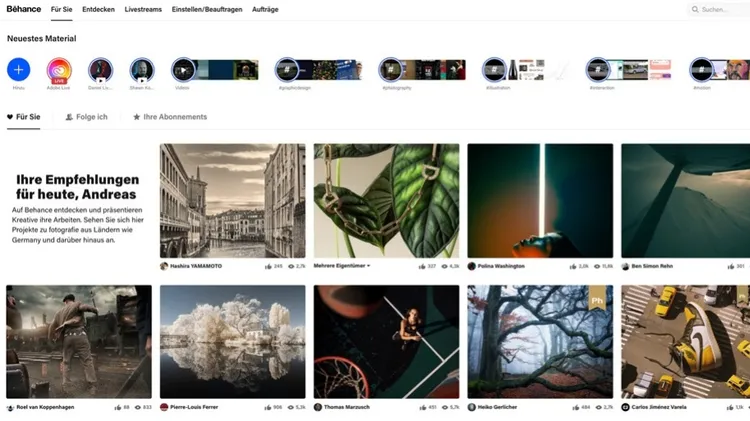Open the Venice canal project thumbnail
The width and height of the screenshot is (750, 421).
232,201
